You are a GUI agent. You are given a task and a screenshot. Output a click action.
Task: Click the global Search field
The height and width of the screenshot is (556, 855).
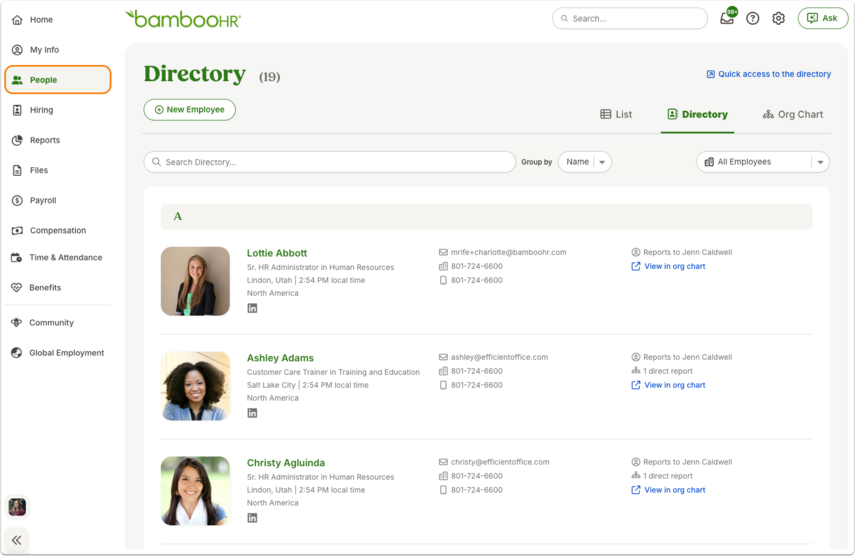click(x=630, y=19)
